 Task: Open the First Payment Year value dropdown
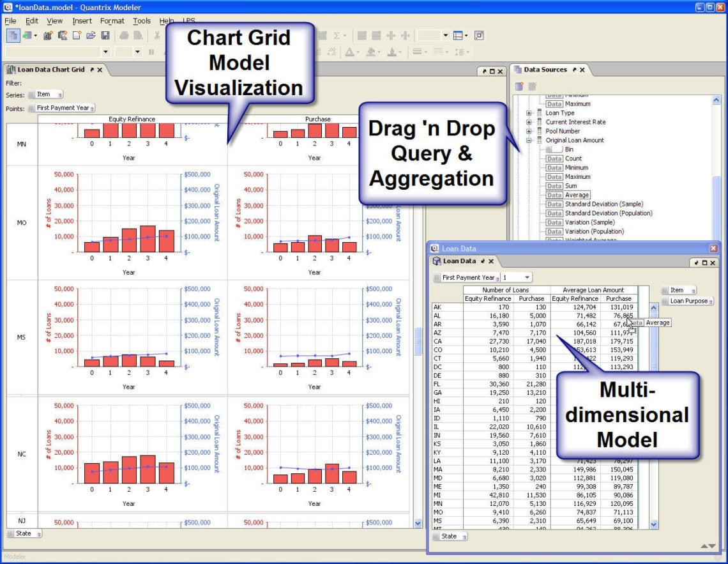click(x=527, y=277)
